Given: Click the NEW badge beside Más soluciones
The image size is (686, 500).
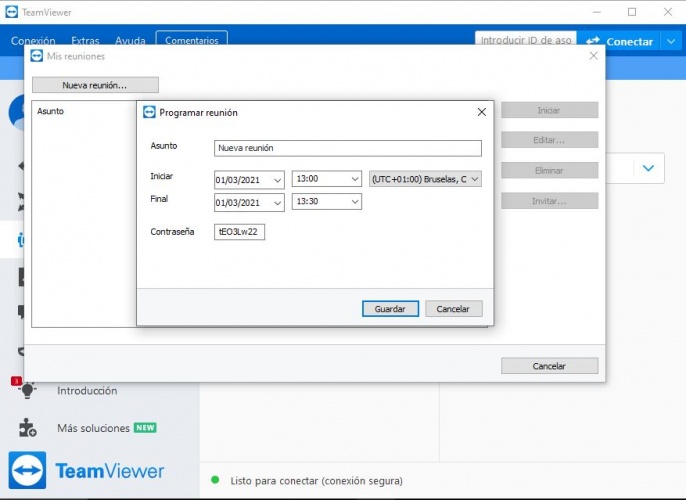Looking at the screenshot, I should point(145,427).
